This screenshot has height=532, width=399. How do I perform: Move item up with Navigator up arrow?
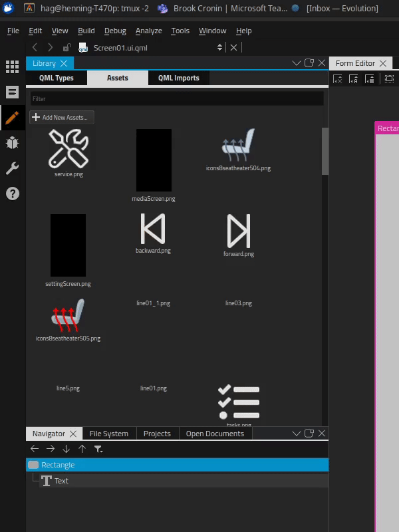[x=82, y=449]
